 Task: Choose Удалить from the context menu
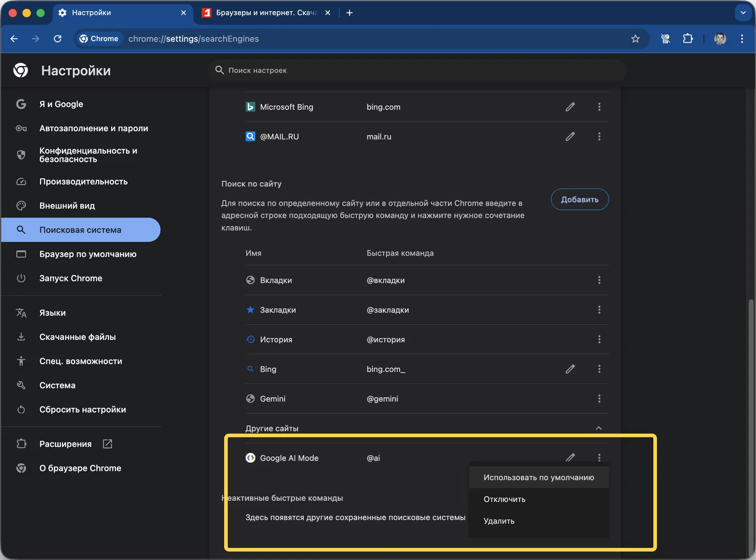[x=499, y=521]
